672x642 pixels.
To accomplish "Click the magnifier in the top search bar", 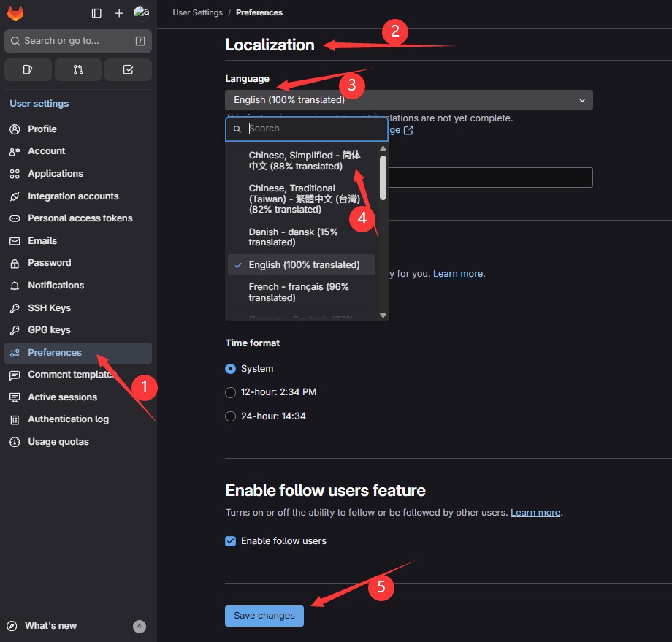I will point(15,41).
